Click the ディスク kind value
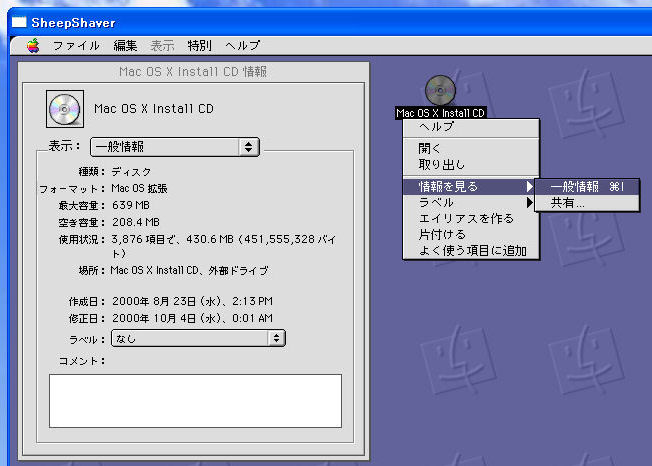Image resolution: width=652 pixels, height=466 pixels. click(131, 172)
